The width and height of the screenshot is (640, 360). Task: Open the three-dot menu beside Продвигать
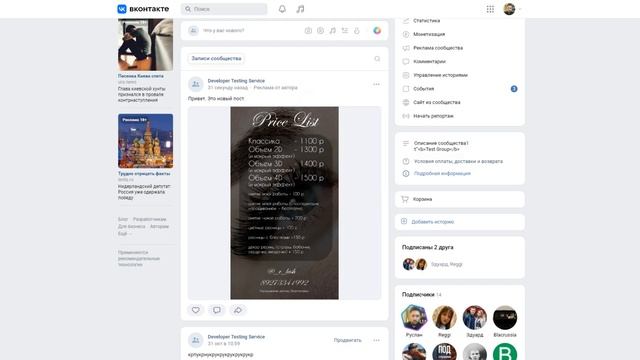[x=376, y=340]
